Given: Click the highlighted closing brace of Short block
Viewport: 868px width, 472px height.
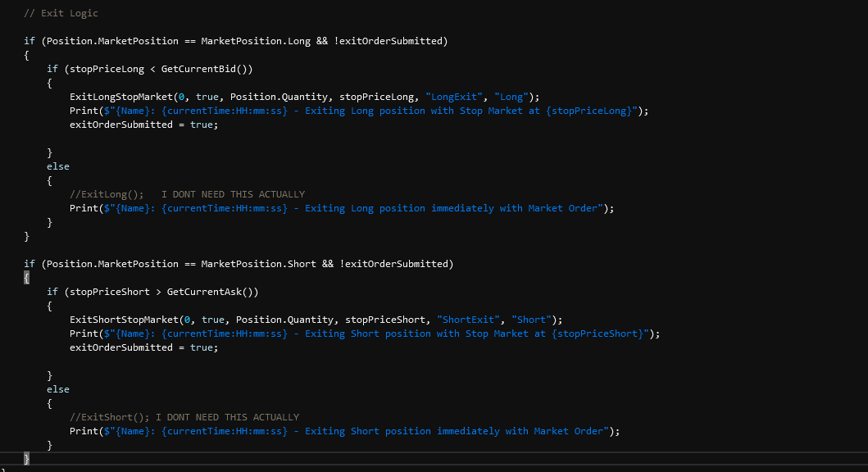Looking at the screenshot, I should point(27,458).
